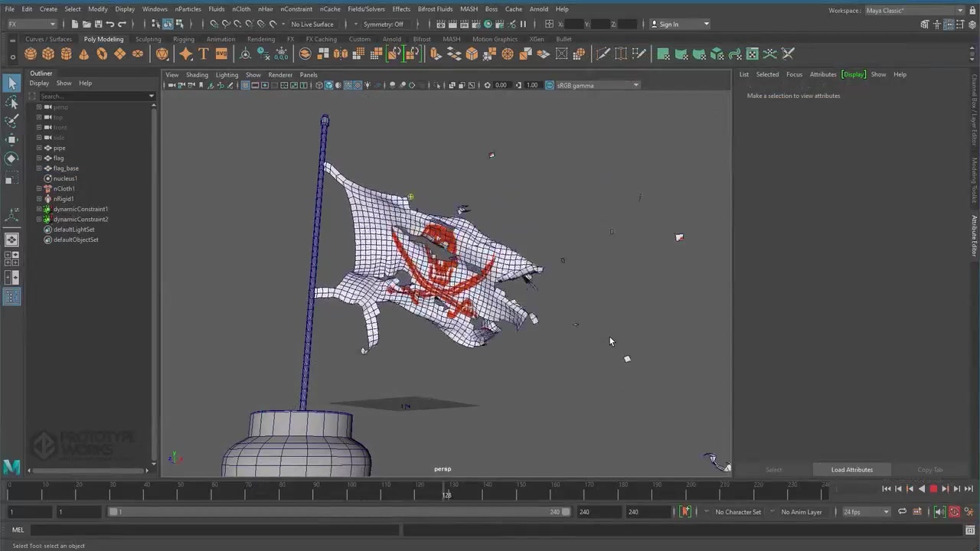The image size is (980, 551).
Task: Click the polygon cube shelf icon
Action: (x=48, y=54)
